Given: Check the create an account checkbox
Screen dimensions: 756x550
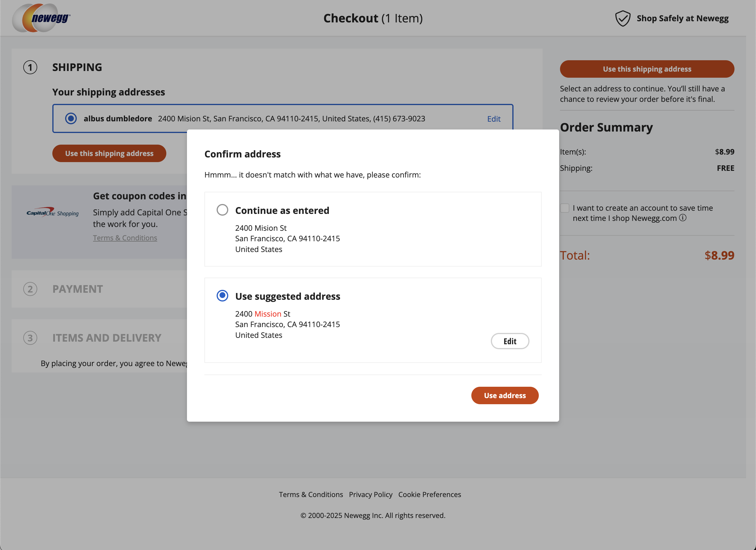Looking at the screenshot, I should pos(565,208).
